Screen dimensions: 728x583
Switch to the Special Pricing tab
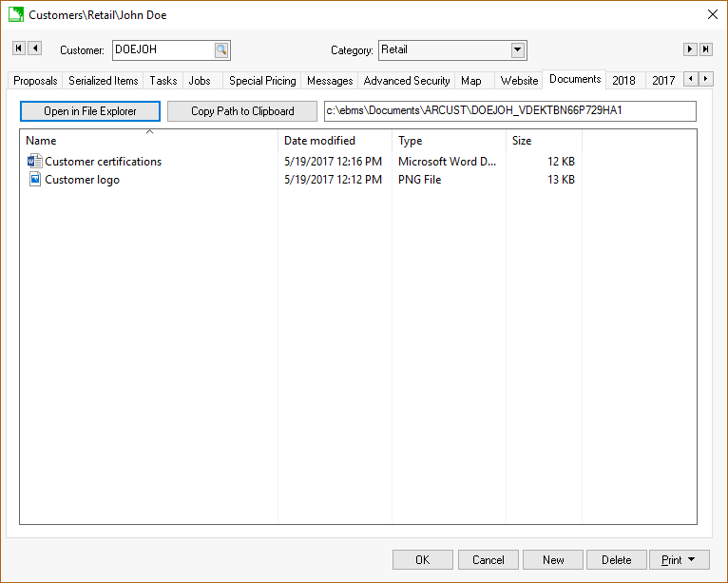(262, 81)
